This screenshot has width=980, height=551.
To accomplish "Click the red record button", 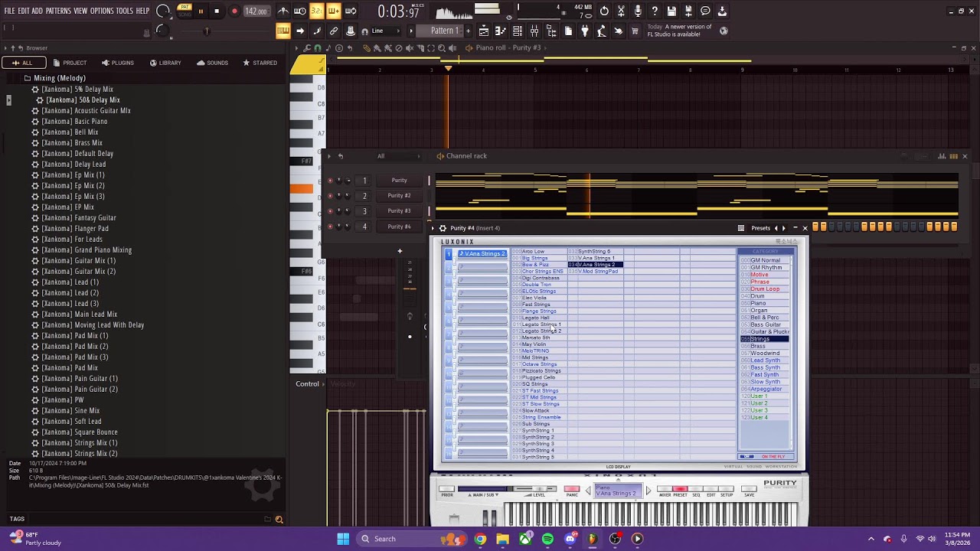I will click(234, 11).
